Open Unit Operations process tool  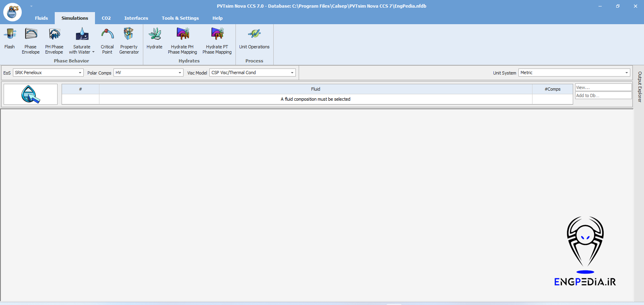coord(254,39)
